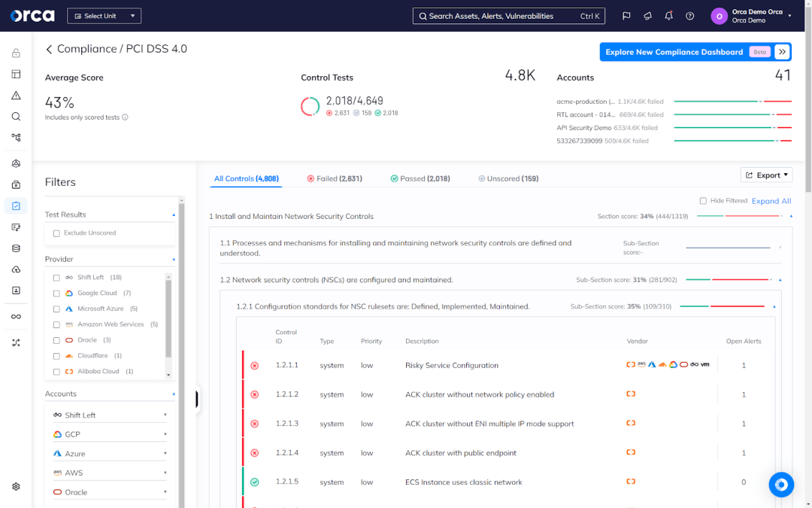Check the Cloudflare provider checkbox
This screenshot has width=812, height=508.
click(x=56, y=356)
